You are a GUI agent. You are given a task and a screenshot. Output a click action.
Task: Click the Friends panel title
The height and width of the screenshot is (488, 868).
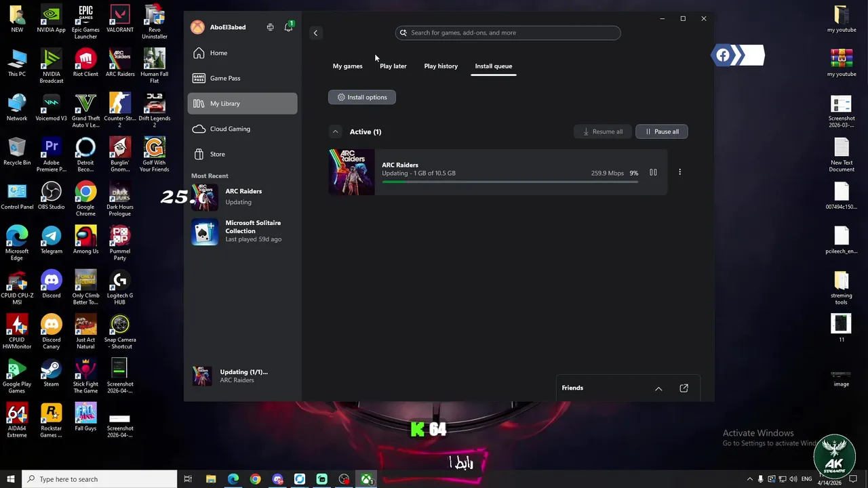(x=572, y=388)
